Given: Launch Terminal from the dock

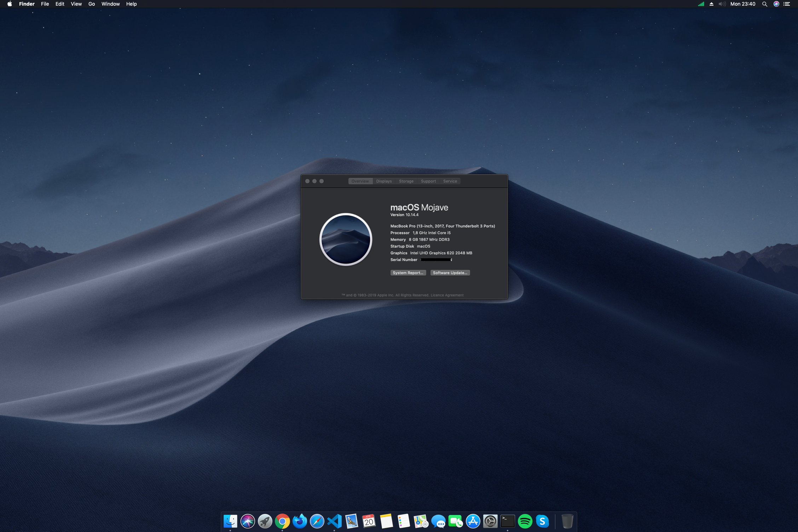Looking at the screenshot, I should tap(507, 520).
